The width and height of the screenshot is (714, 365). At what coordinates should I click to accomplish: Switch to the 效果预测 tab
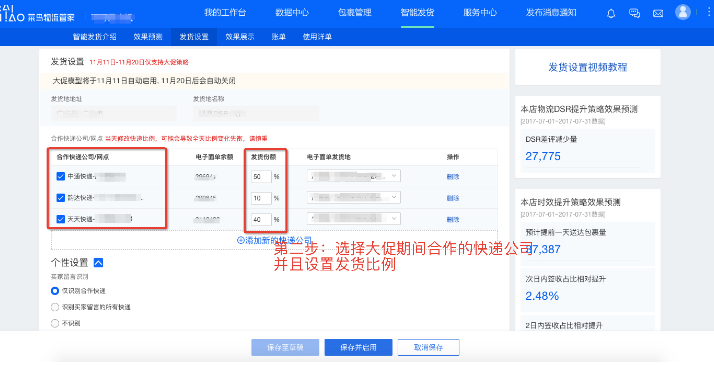[x=148, y=37]
